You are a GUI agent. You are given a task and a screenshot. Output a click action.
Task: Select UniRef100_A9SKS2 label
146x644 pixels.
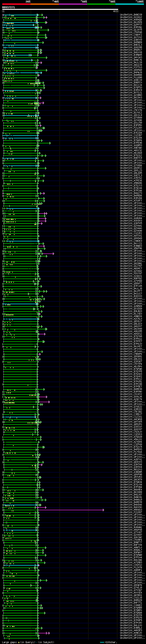tap(131, 334)
